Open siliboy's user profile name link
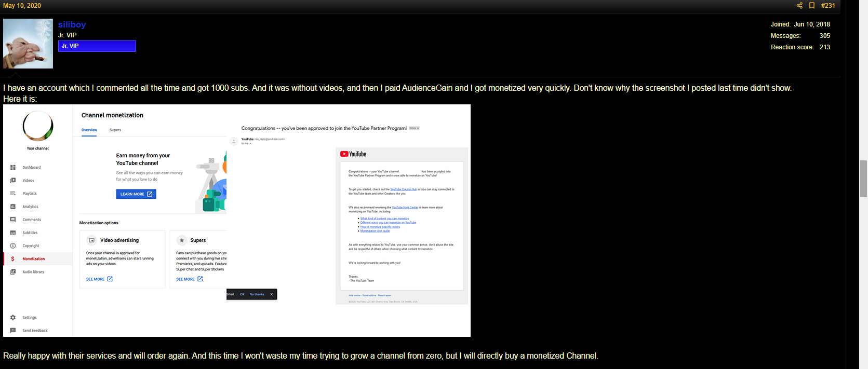Screen dimensions: 868x369 (x=72, y=24)
